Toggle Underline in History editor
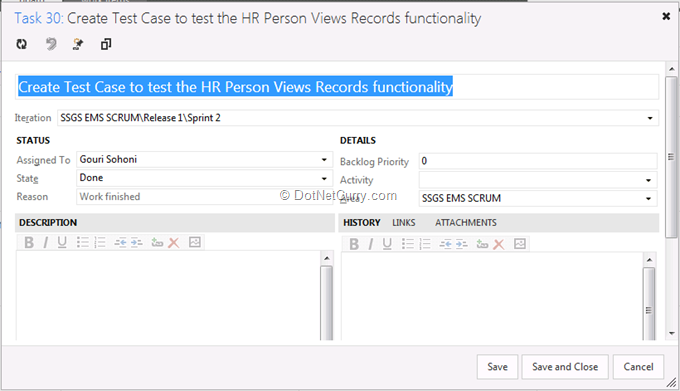This screenshot has width=680, height=391. click(x=387, y=244)
